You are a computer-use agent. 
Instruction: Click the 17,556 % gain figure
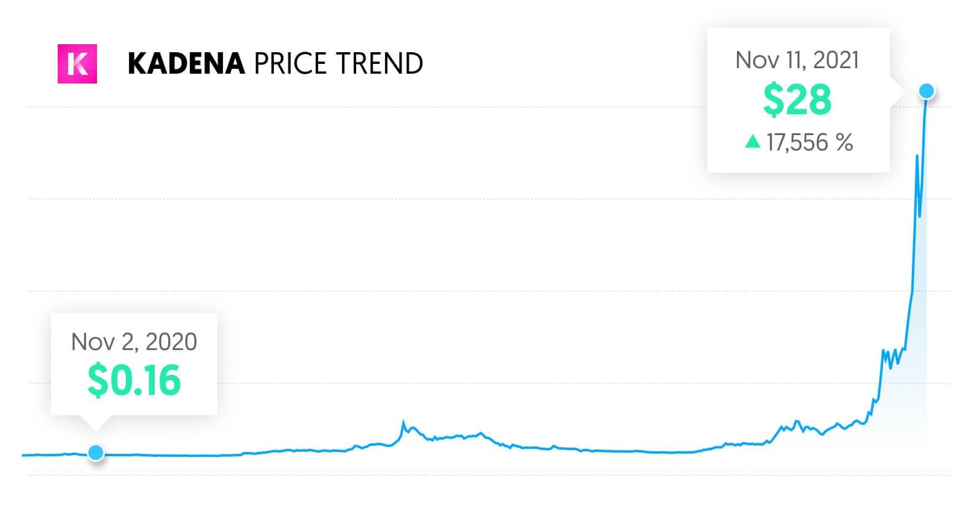point(809,142)
